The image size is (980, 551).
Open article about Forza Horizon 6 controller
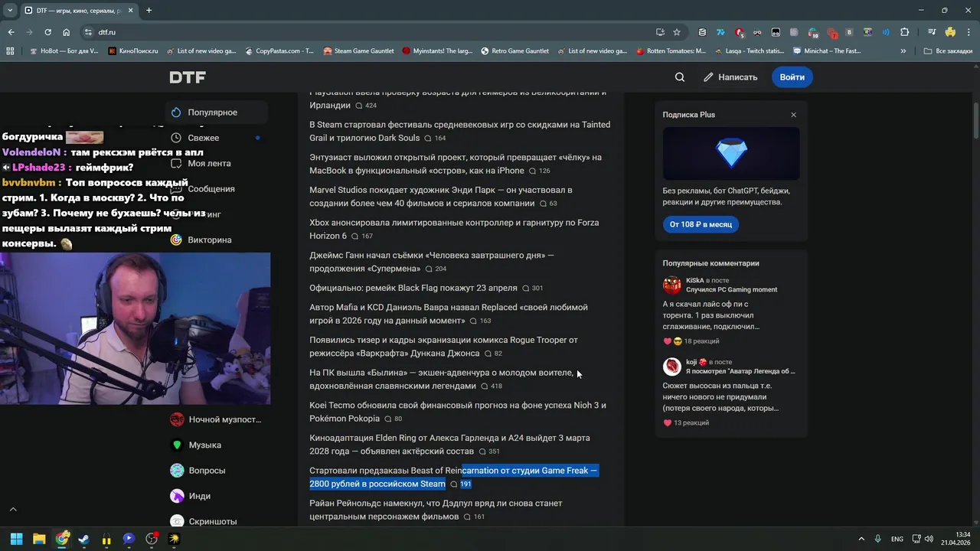click(x=454, y=229)
